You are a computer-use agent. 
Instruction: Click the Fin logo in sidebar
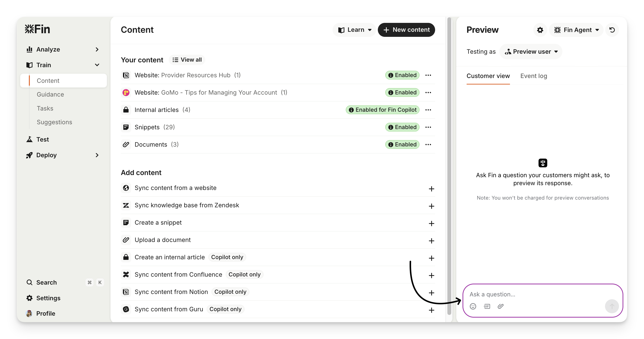tap(38, 29)
